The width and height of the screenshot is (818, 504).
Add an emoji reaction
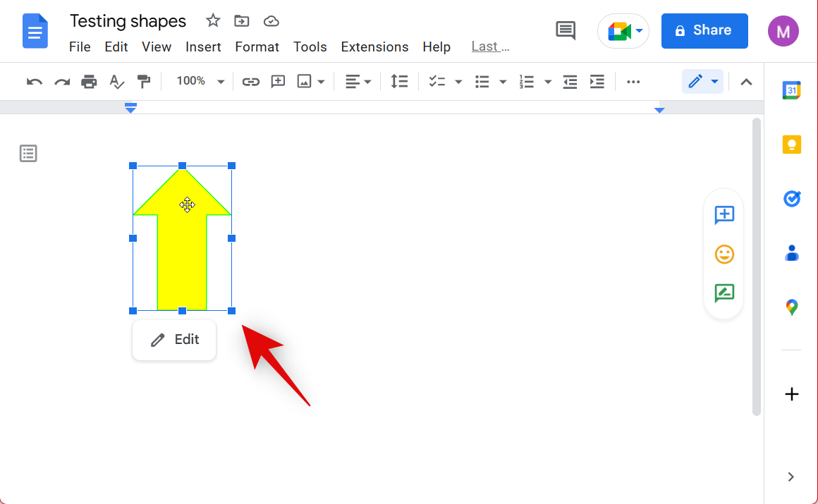pos(724,254)
